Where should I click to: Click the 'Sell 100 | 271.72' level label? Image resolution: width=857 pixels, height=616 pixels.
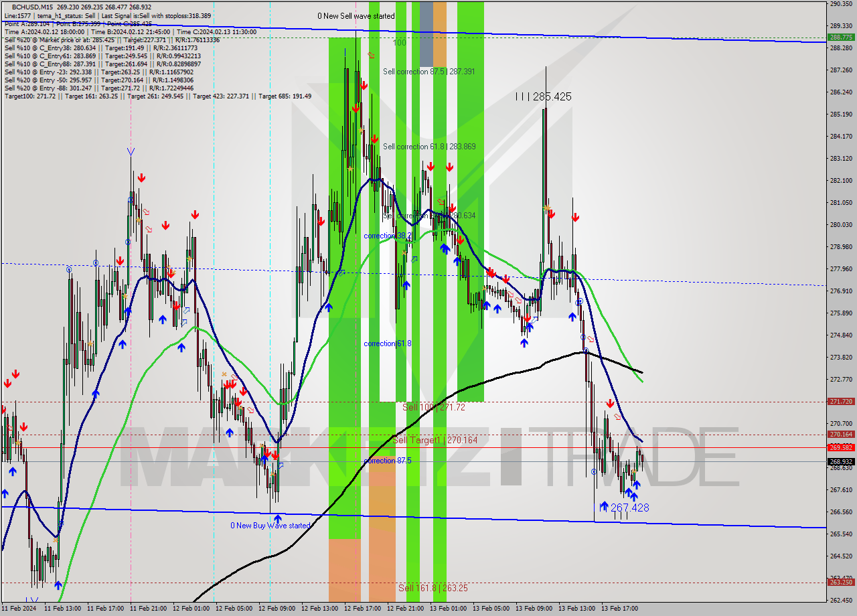434,407
